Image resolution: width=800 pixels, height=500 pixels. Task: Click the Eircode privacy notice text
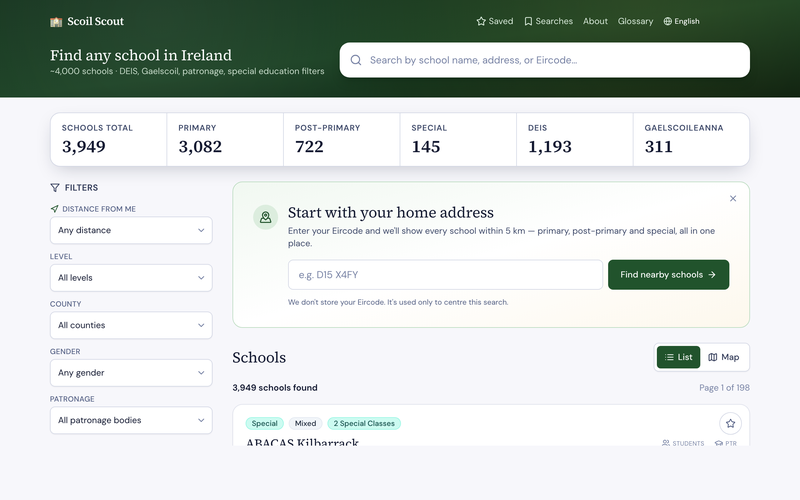click(398, 302)
